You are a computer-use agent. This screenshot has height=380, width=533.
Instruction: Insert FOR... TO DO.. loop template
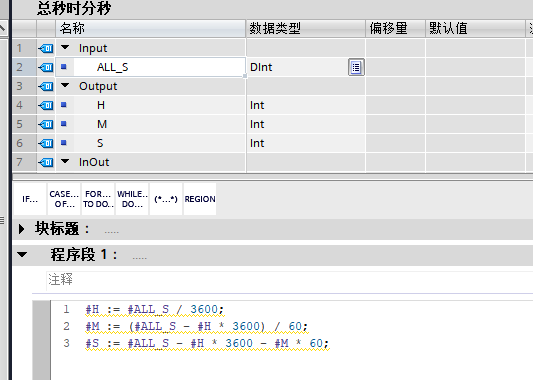(98, 199)
